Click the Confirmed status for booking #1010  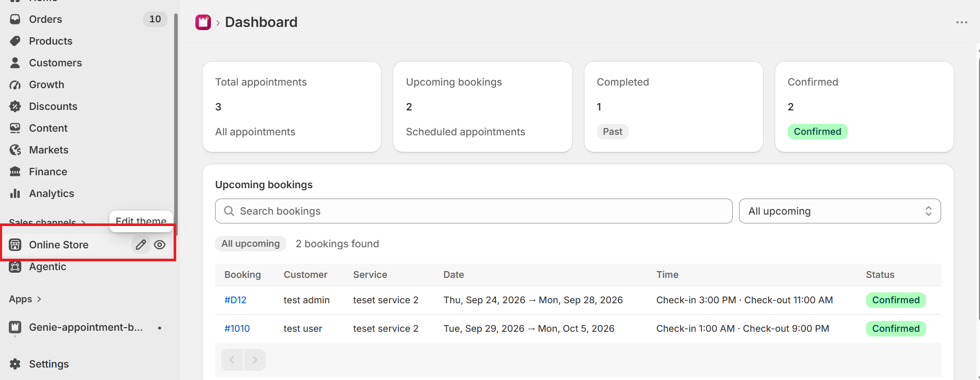[x=896, y=329]
